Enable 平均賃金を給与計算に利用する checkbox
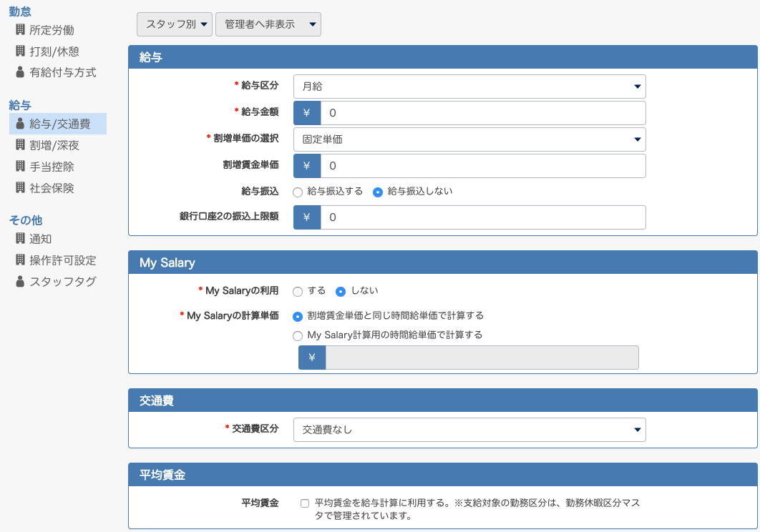Viewport: 760px width, 532px height. pos(305,503)
